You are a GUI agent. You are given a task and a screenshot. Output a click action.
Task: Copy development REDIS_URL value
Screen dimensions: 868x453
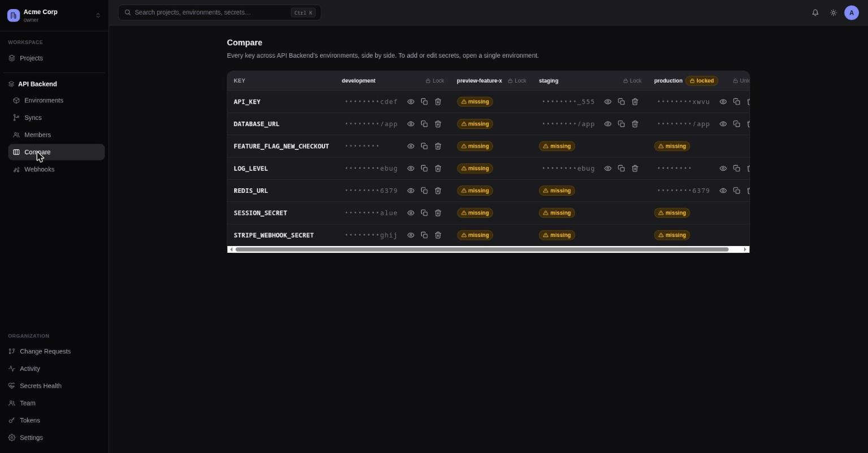click(x=424, y=191)
